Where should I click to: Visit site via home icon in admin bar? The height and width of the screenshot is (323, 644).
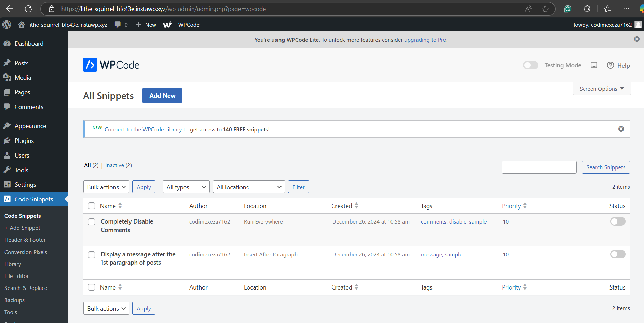tap(22, 25)
